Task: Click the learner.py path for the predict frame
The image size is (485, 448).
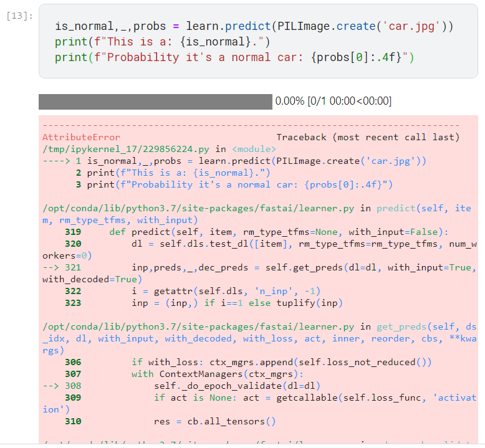Action: 201,208
